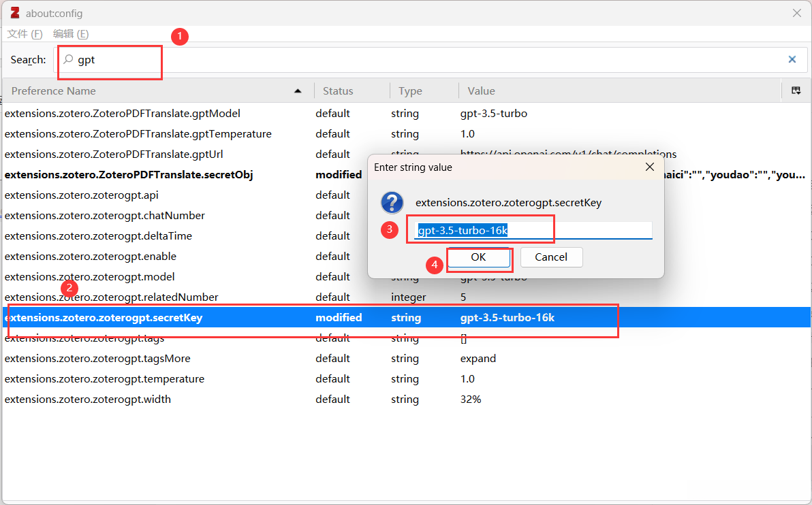The image size is (812, 505).
Task: Select the ZoteroPDFTranslate.gptModel preference row
Action: (x=406, y=113)
